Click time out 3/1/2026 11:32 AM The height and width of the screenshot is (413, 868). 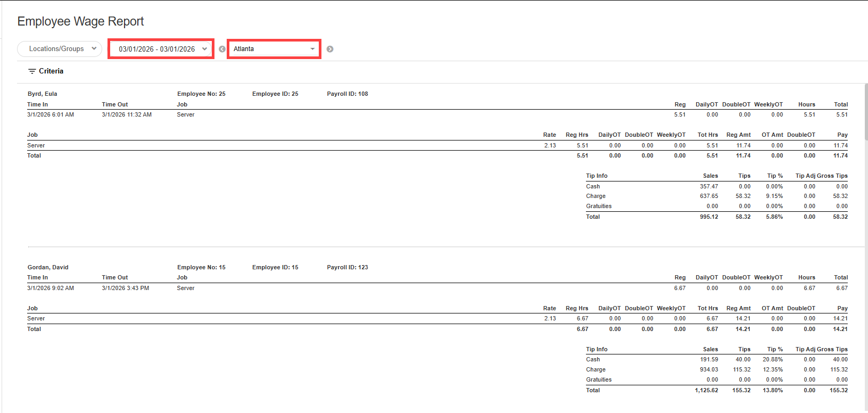127,114
